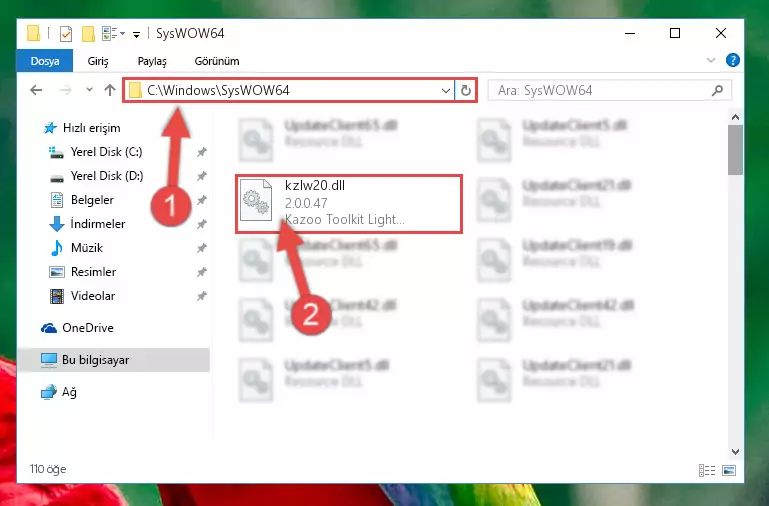
Task: Open the Dosya ribbon tab
Action: click(x=45, y=61)
